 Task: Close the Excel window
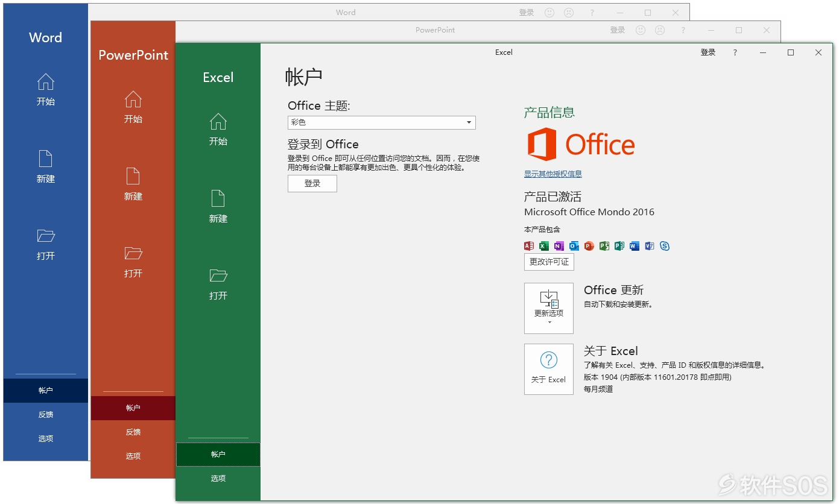point(818,52)
